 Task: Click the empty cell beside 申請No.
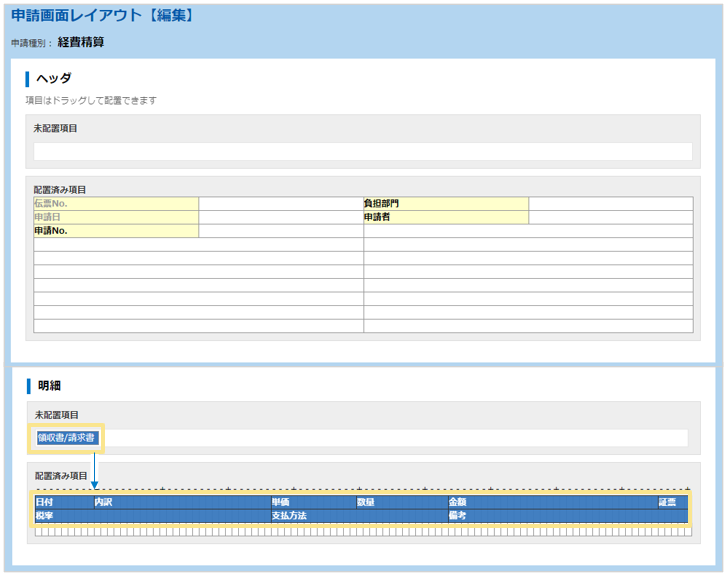(281, 231)
